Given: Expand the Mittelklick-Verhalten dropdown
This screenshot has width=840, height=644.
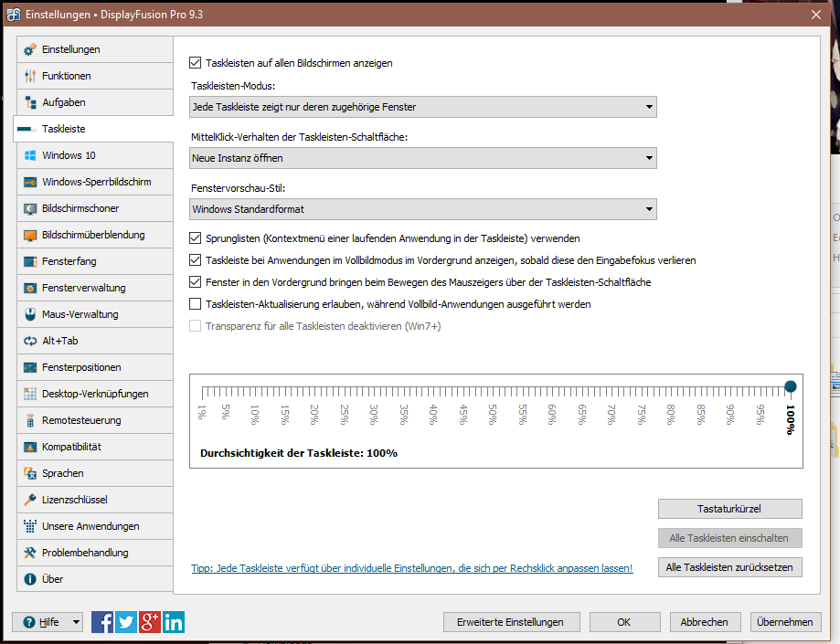Looking at the screenshot, I should coord(423,158).
